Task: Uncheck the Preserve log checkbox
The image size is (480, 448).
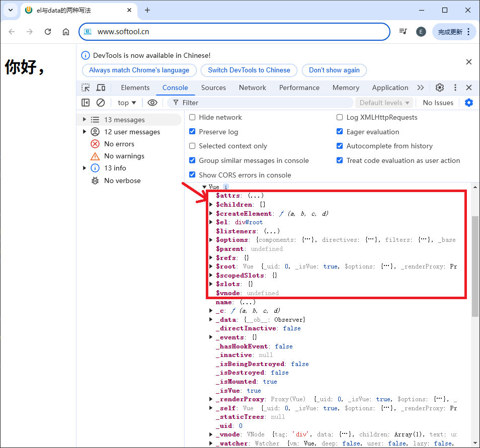Action: [x=192, y=132]
